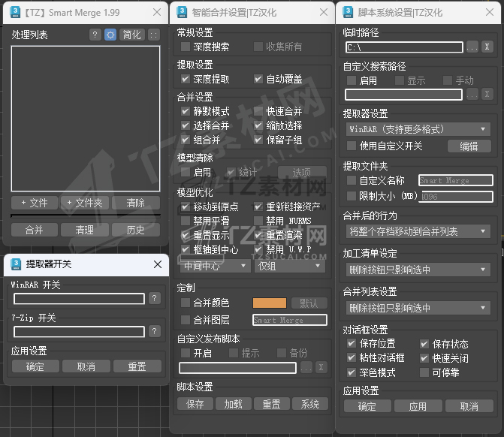Enable 禁用平滑 checkbox
Viewport: 504px width, 437px height.
point(185,221)
